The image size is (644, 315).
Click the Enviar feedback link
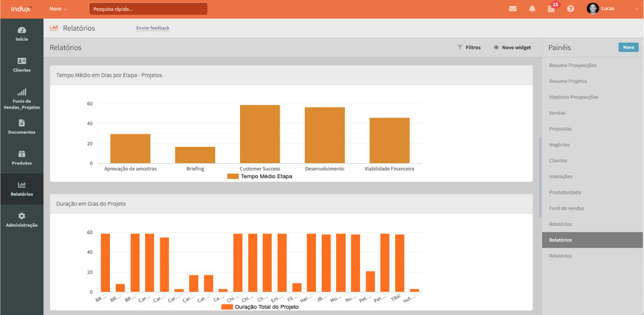(153, 28)
